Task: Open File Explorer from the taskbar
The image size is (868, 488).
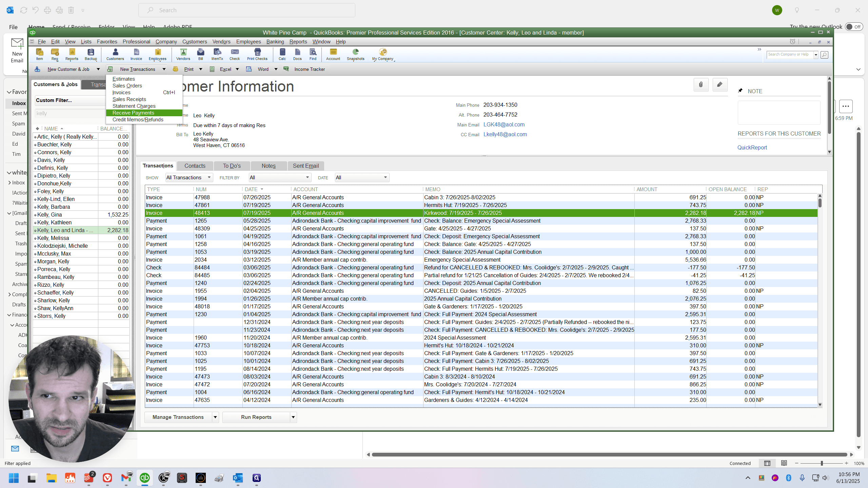Action: (52, 478)
